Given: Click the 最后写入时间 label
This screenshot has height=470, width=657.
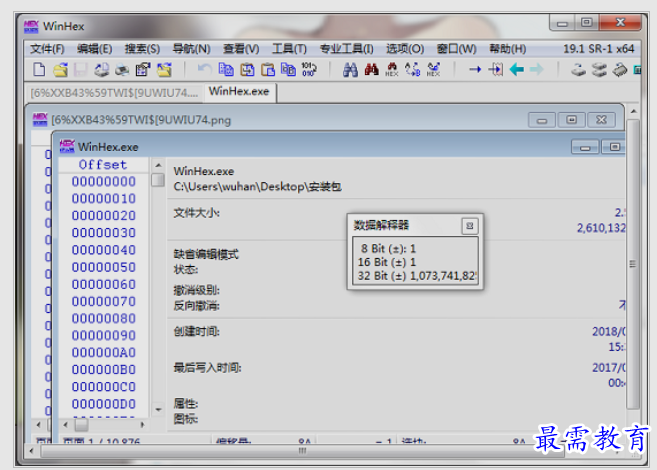Looking at the screenshot, I should point(207,368).
